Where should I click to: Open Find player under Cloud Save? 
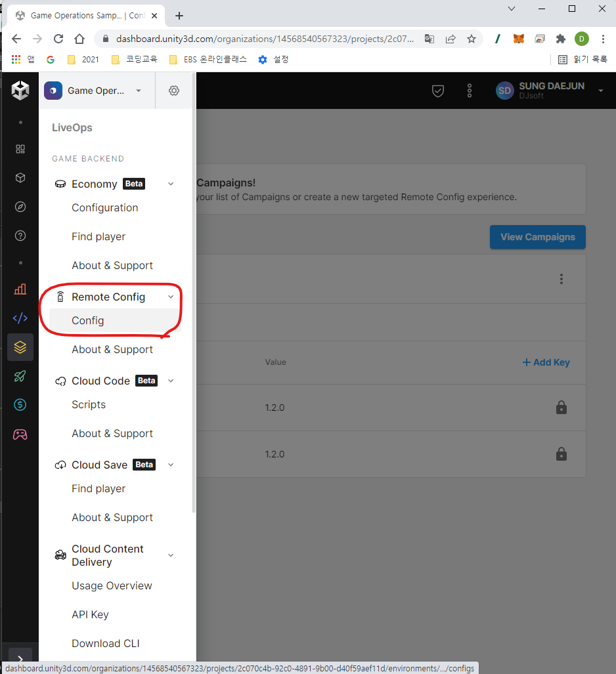(99, 489)
